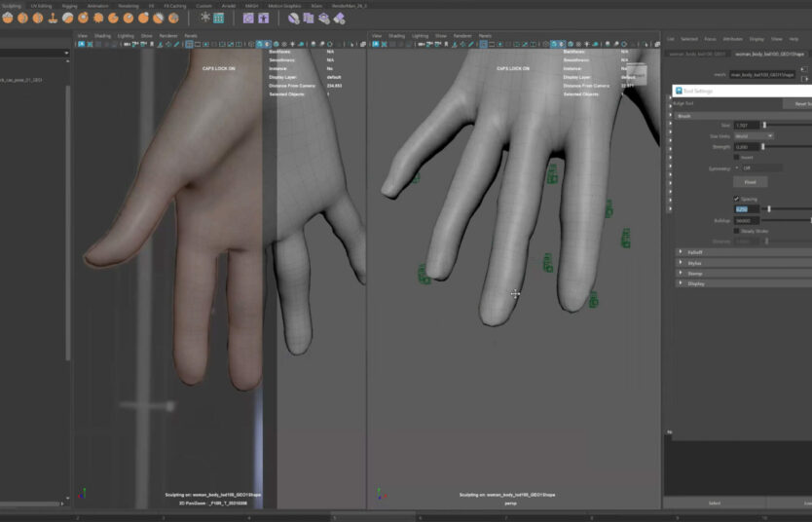Enable the Steady Stroke checkbox

coord(737,231)
